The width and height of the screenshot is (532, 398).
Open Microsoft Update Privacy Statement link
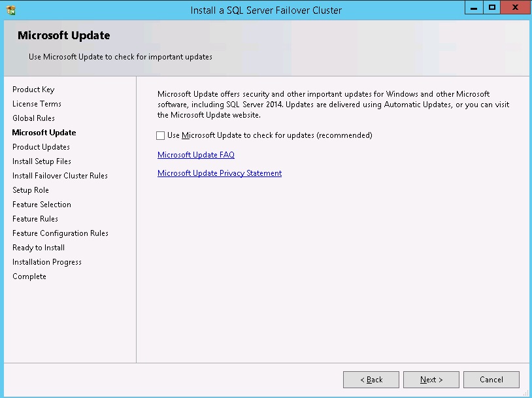tap(220, 173)
